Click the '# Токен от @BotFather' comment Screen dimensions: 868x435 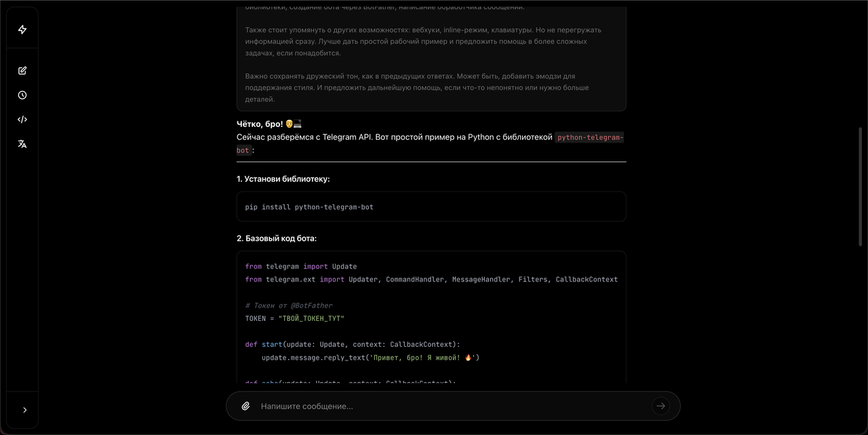click(x=289, y=305)
